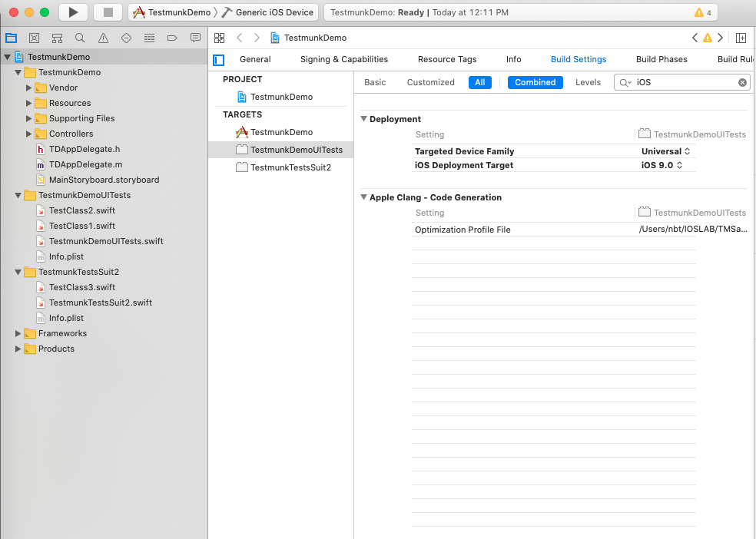Open the Breakpoint navigator
The image size is (756, 539).
coord(172,38)
